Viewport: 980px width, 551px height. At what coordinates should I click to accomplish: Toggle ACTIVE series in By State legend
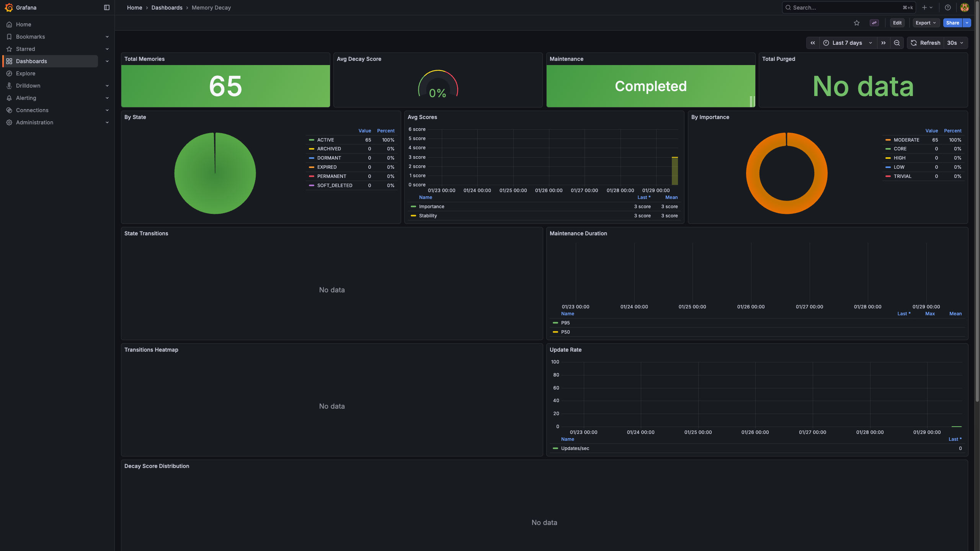pyautogui.click(x=325, y=140)
